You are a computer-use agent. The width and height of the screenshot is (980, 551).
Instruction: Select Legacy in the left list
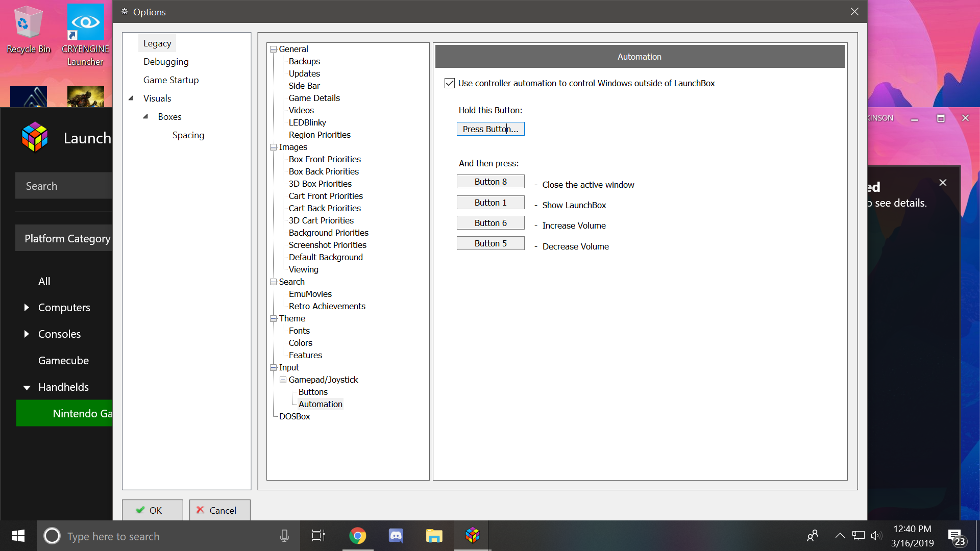click(157, 43)
